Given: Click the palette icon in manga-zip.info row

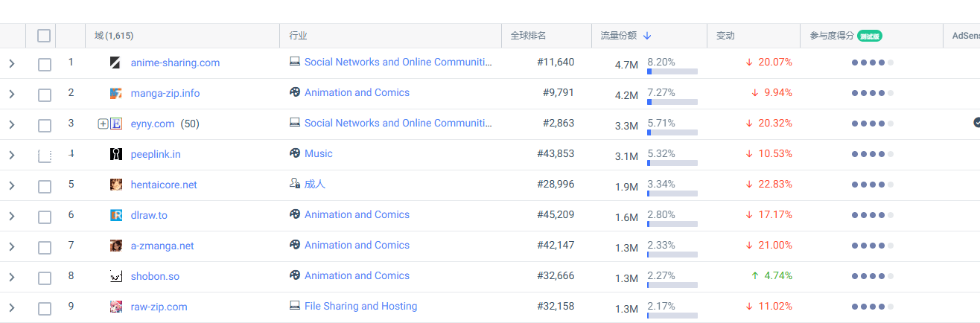Looking at the screenshot, I should [x=295, y=92].
